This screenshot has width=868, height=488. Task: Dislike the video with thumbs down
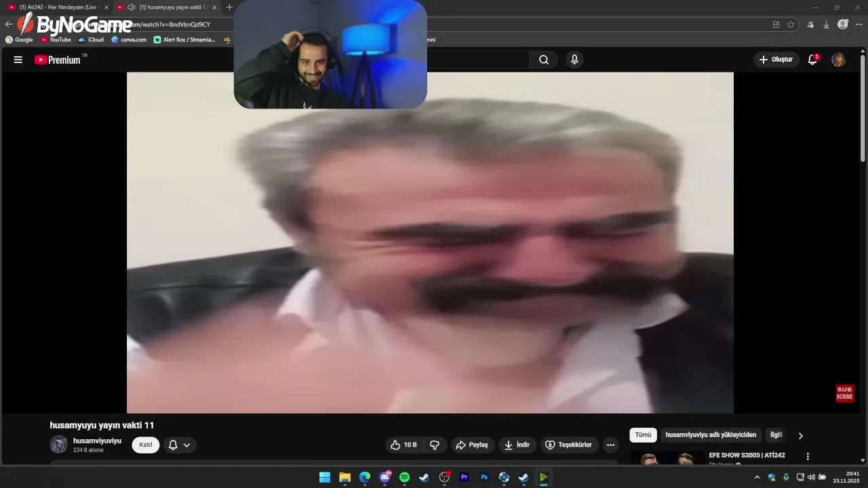pos(435,445)
